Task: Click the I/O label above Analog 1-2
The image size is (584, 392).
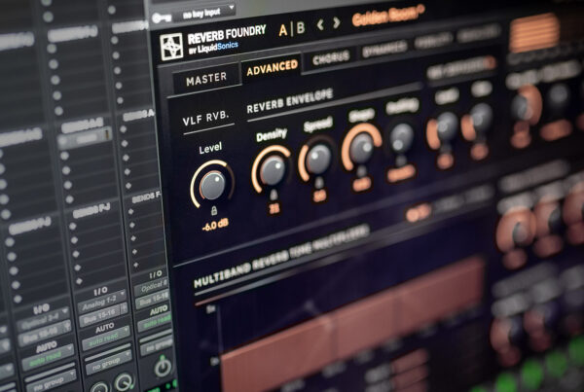Action: [100, 291]
